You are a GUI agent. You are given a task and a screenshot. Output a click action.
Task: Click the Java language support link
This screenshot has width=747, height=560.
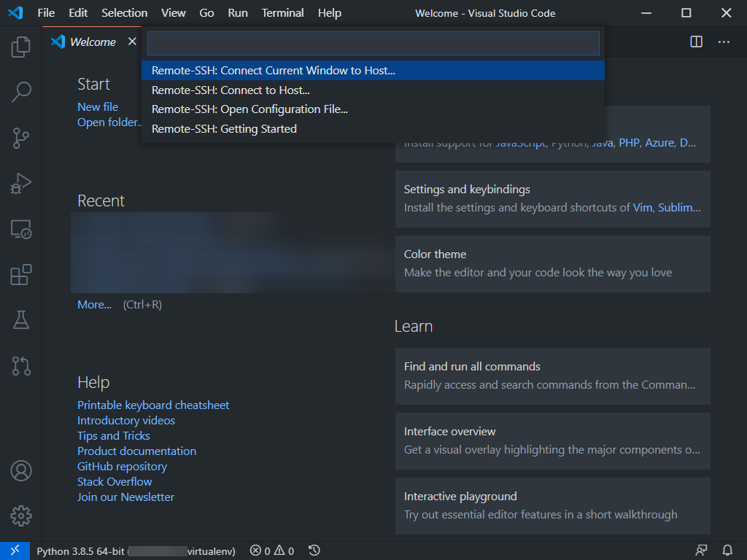tap(602, 143)
